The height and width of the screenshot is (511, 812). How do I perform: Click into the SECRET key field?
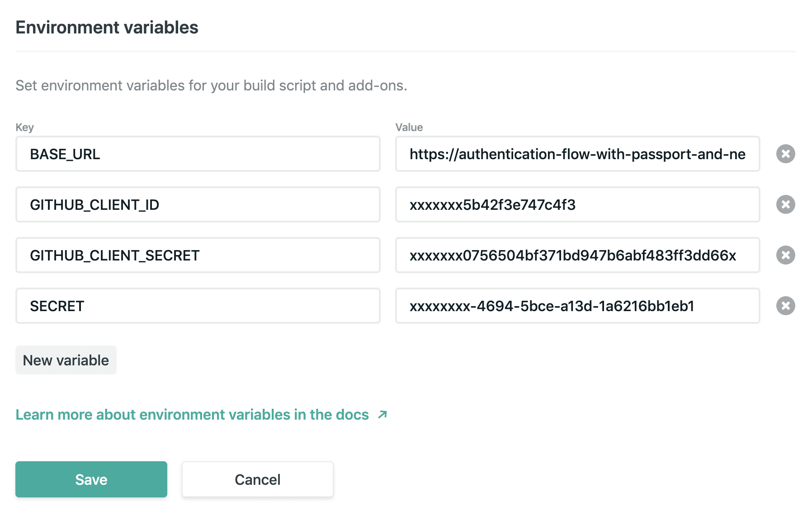point(198,306)
